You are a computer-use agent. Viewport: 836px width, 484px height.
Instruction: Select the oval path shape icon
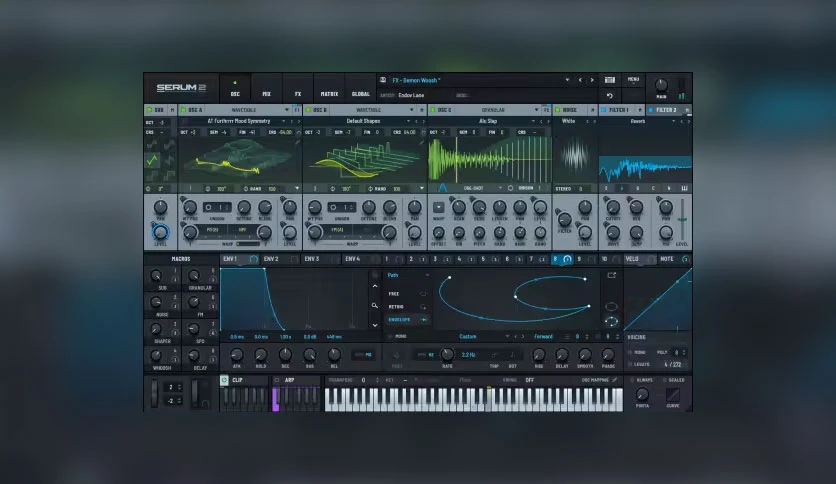612,306
